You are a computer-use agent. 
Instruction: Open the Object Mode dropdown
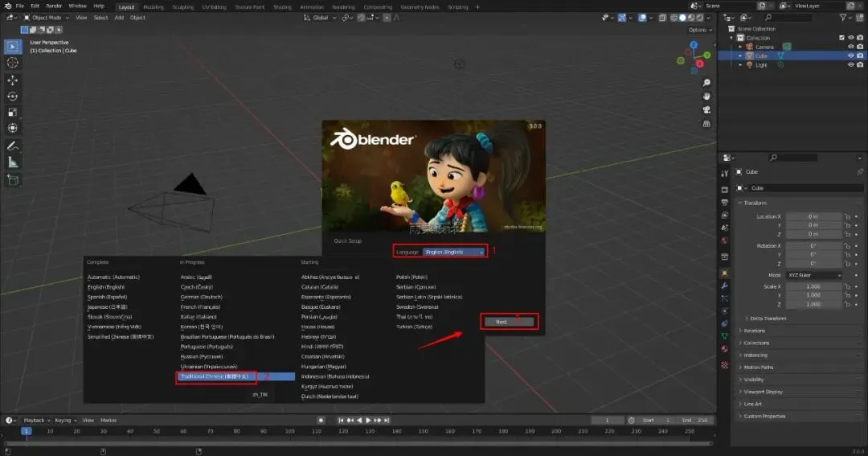[47, 18]
